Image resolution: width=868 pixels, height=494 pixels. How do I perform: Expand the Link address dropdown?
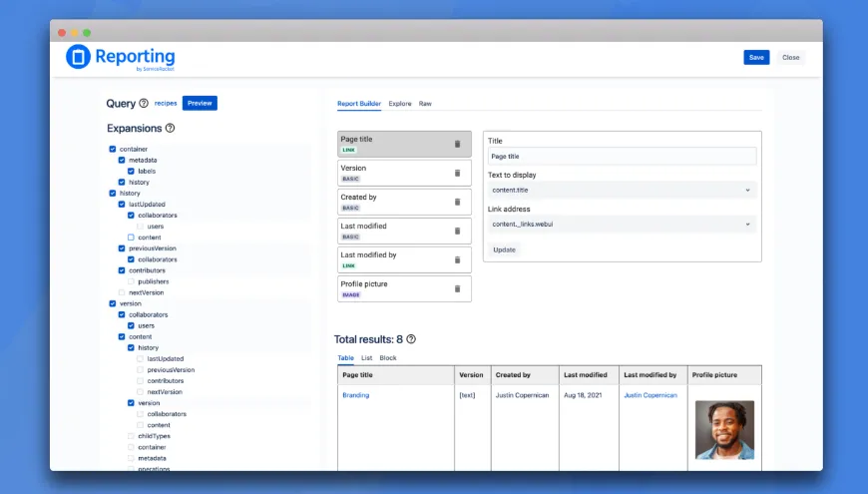point(622,225)
